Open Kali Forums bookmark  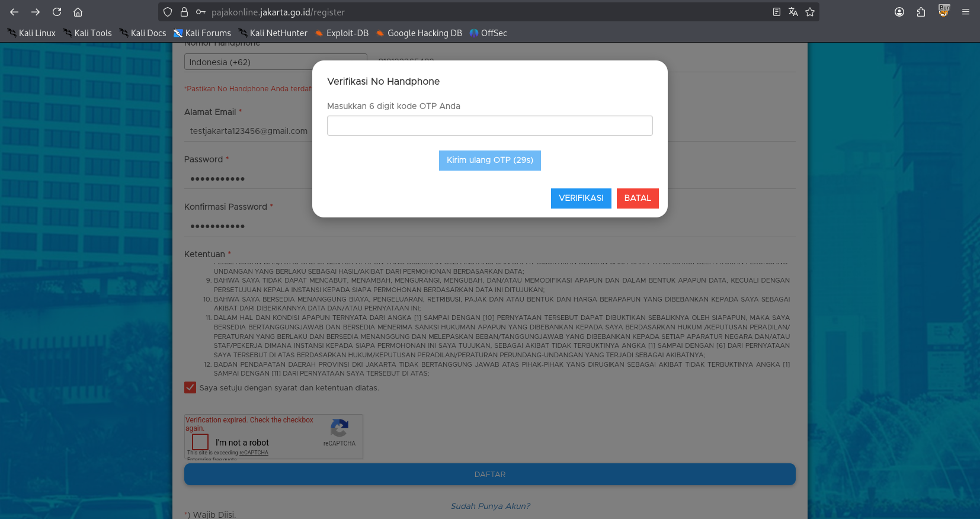click(202, 33)
